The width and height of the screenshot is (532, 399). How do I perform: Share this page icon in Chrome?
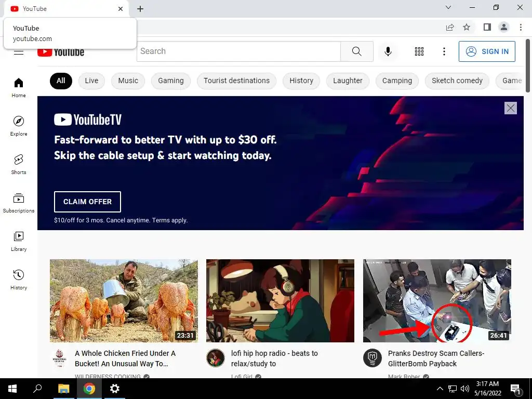coord(450,27)
